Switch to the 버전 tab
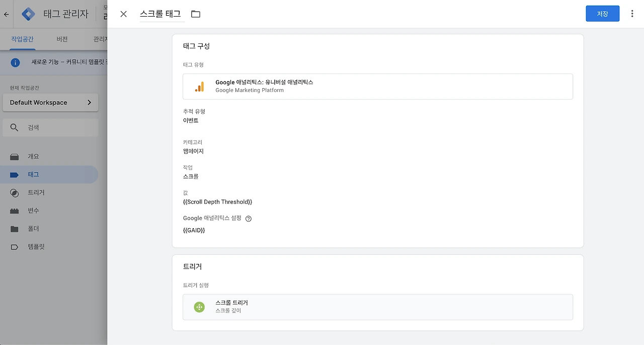The width and height of the screenshot is (644, 345). [x=62, y=39]
